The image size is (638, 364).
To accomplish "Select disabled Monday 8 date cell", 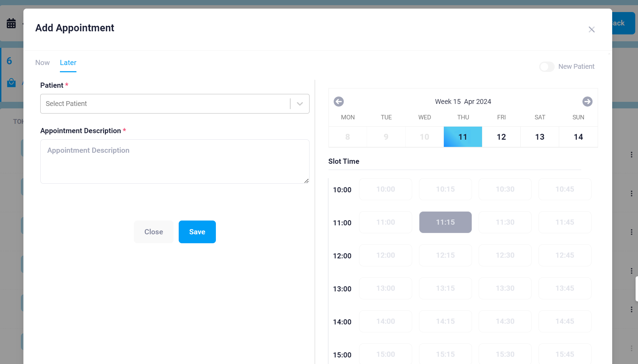I will (x=348, y=137).
